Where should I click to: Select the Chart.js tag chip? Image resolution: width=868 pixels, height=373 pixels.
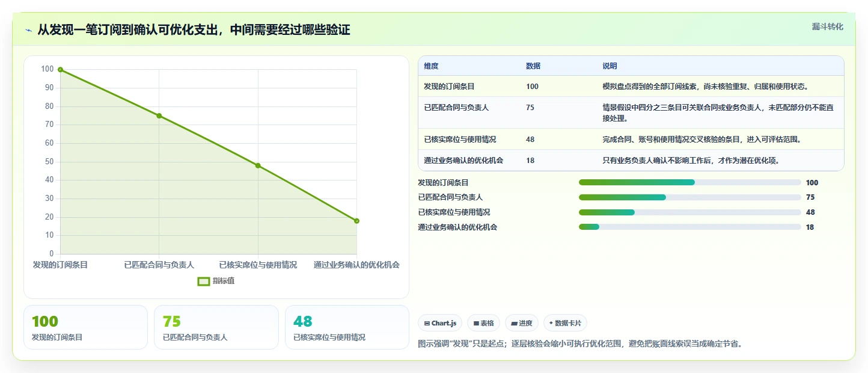(440, 323)
